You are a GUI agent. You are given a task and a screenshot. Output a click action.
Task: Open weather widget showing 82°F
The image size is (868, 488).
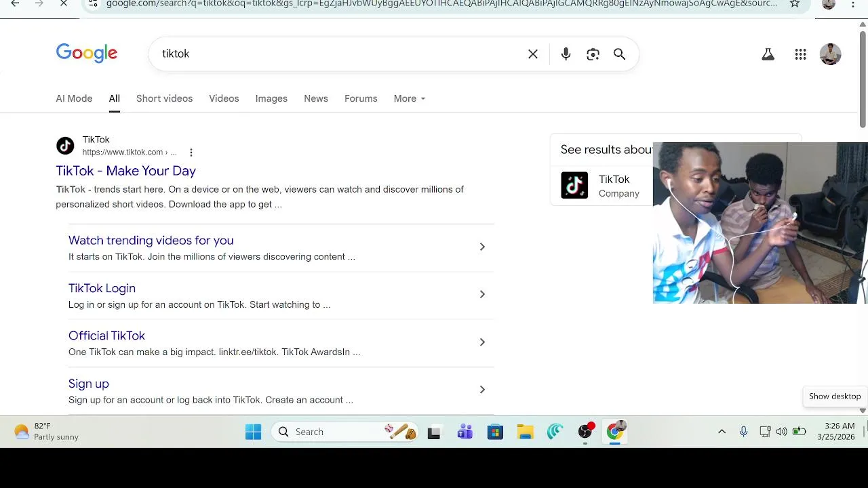click(46, 432)
